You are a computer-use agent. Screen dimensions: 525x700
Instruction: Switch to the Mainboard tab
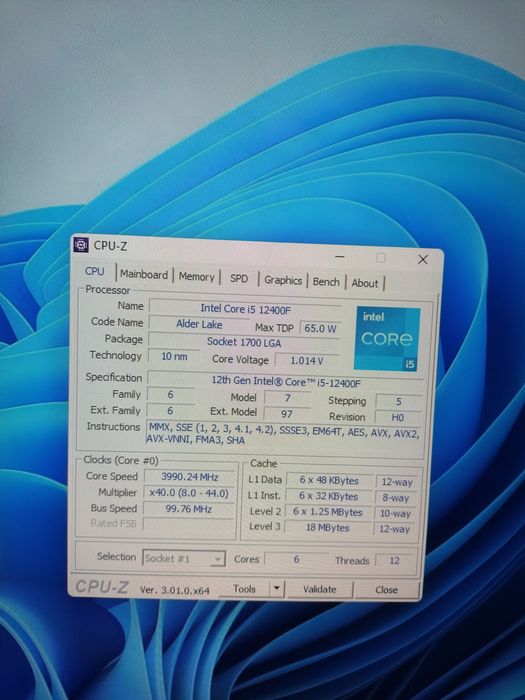(x=144, y=274)
